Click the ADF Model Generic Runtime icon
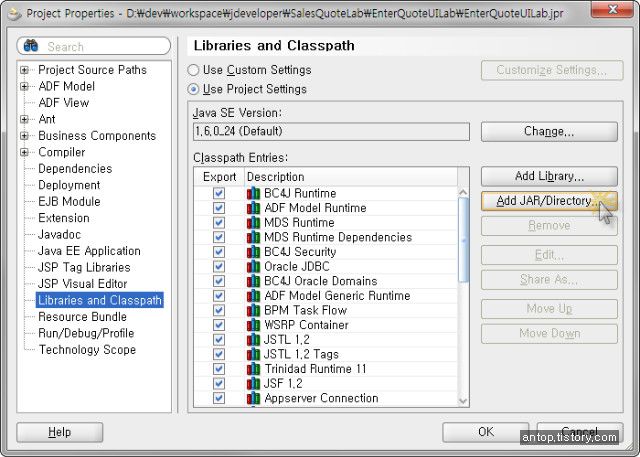 coord(253,295)
